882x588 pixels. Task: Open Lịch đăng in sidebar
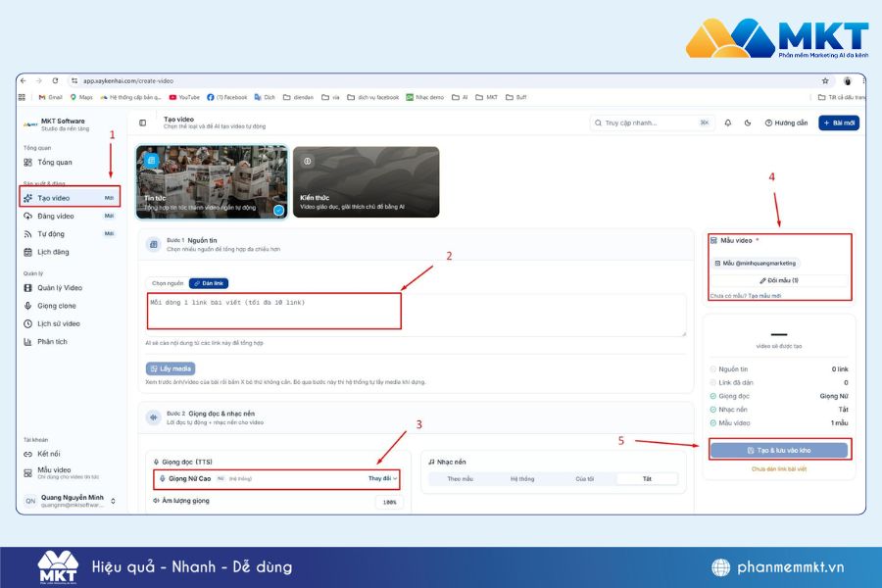coord(70,252)
